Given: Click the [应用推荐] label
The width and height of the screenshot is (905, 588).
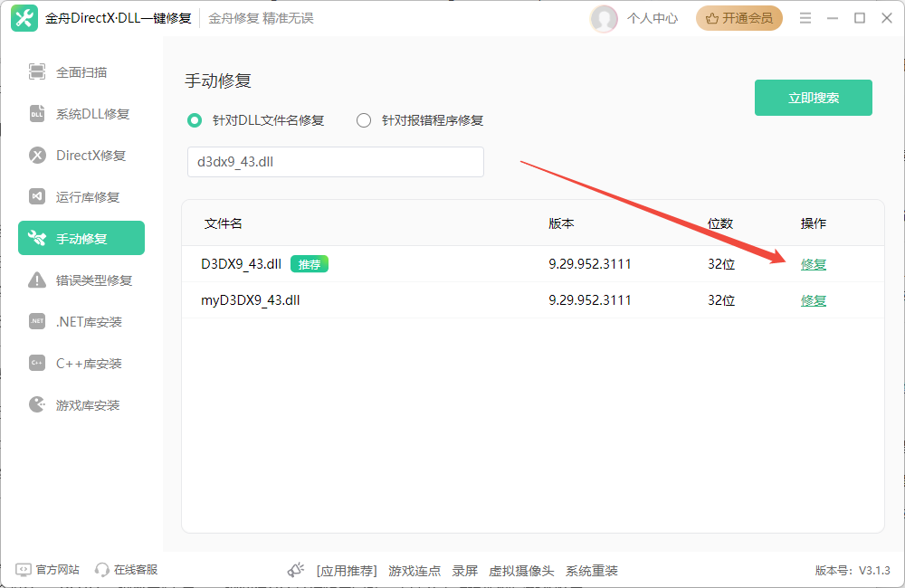Looking at the screenshot, I should (x=347, y=571).
